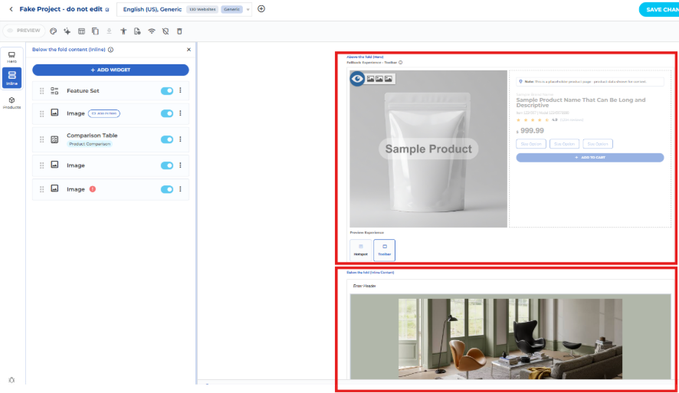Viewport: 679px width, 393px height.
Task: Click the Product Comparison tag under Comparison Table
Action: point(90,144)
